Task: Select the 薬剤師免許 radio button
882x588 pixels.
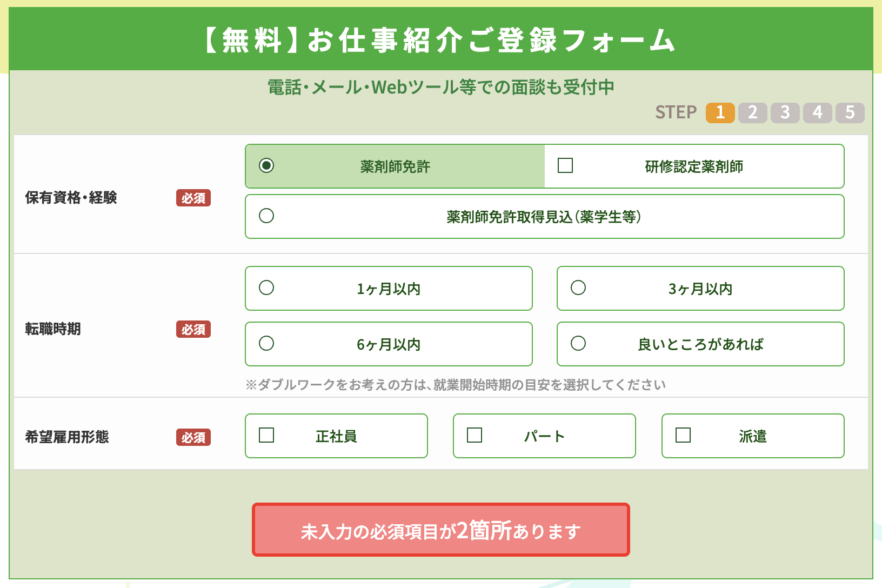Action: click(266, 165)
